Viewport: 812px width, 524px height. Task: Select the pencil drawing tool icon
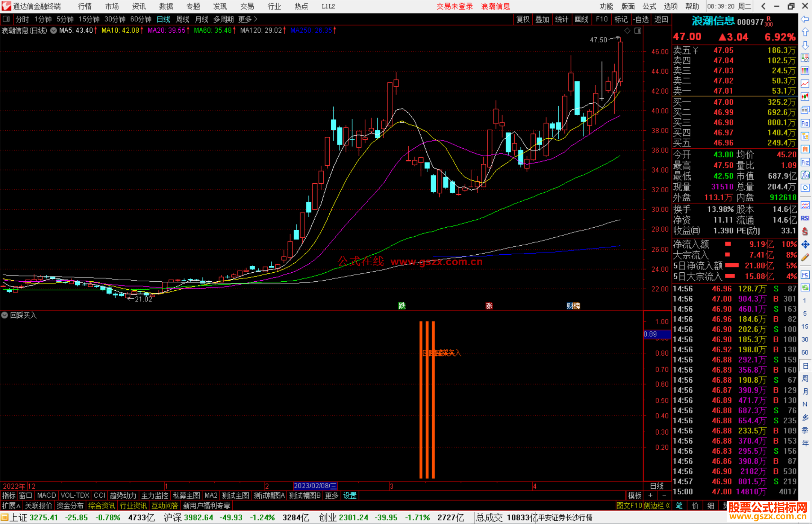(x=805, y=257)
